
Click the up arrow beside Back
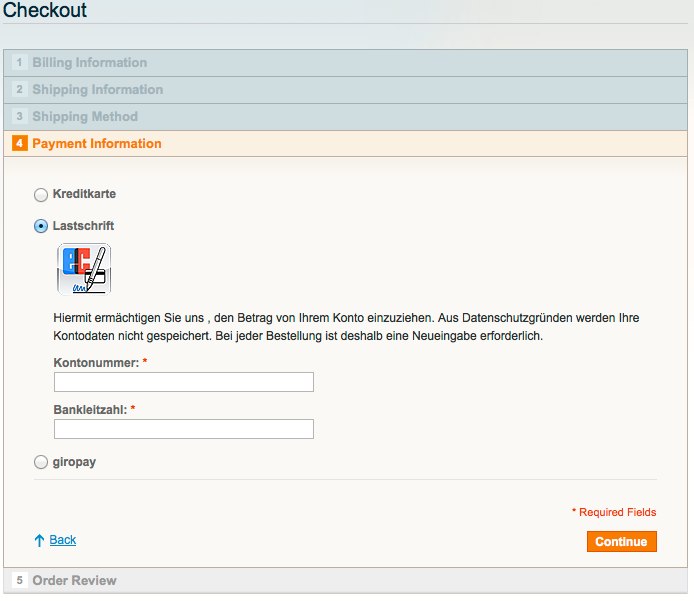(x=39, y=540)
